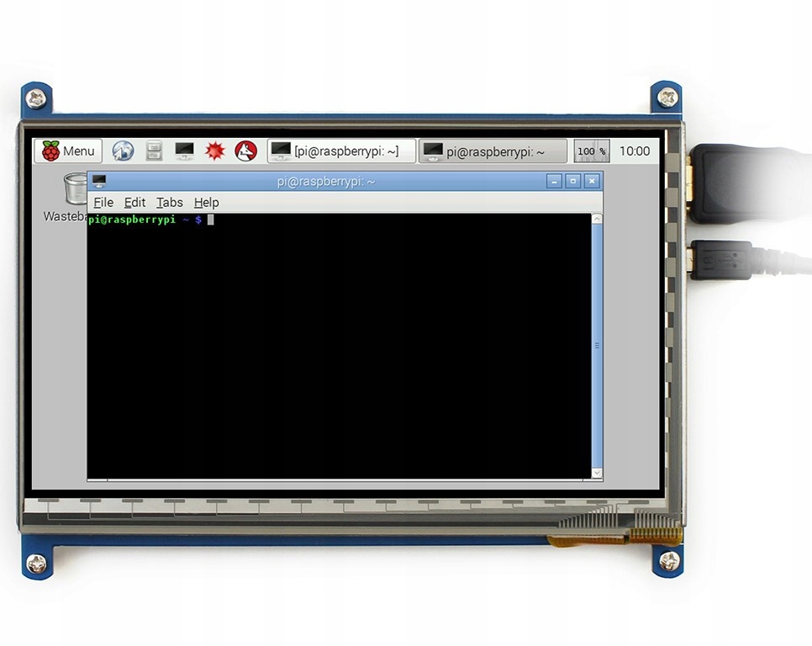The height and width of the screenshot is (646, 812).
Task: Open the Edit menu in terminal
Action: (134, 202)
